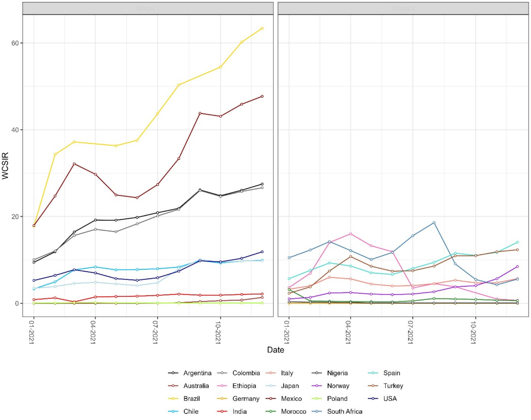Click the Italy legend label
The height and width of the screenshot is (420, 531).
click(287, 373)
